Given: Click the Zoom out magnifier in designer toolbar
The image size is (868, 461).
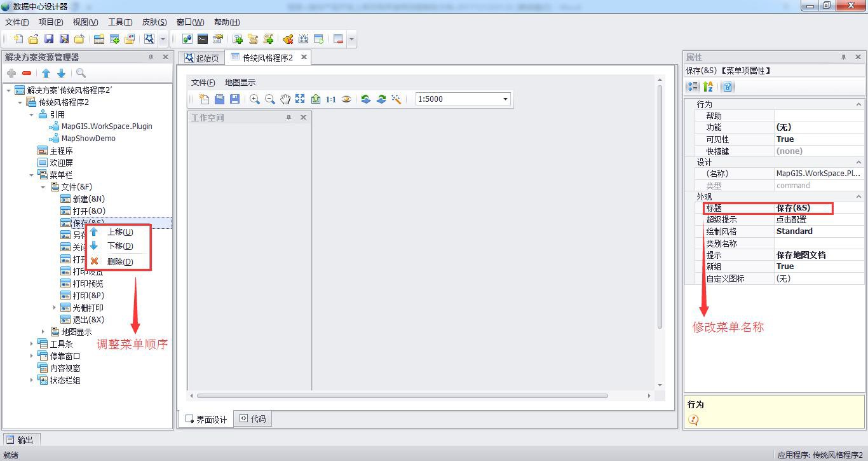Looking at the screenshot, I should pyautogui.click(x=270, y=99).
